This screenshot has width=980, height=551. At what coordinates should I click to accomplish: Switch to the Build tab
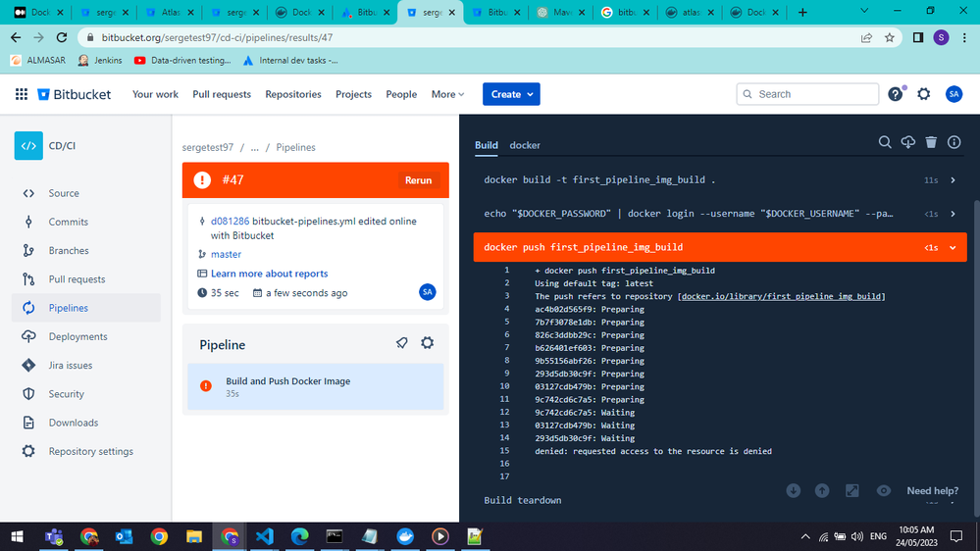487,145
